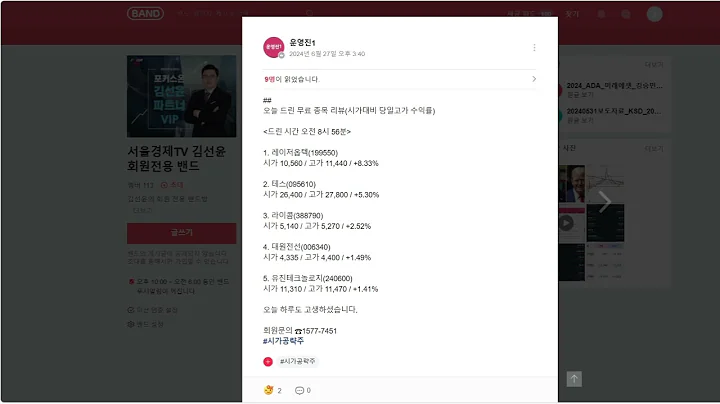Open the 찾기 header menu
The width and height of the screenshot is (720, 404).
click(572, 14)
